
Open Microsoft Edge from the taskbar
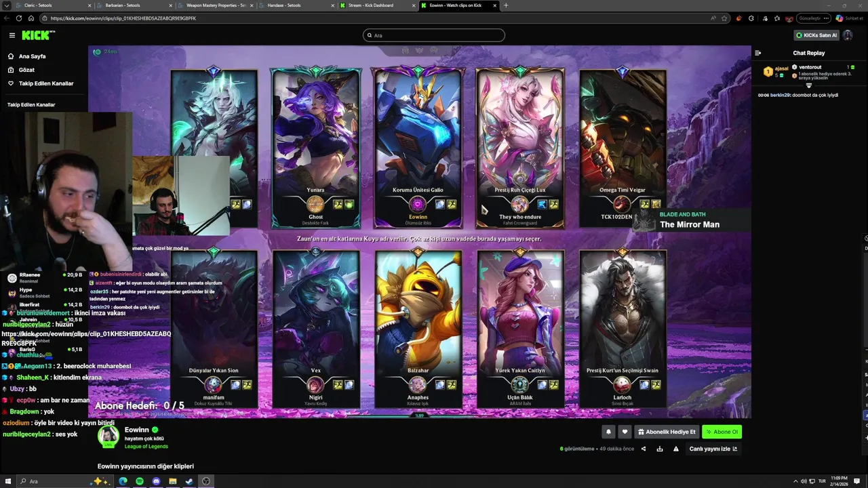(123, 481)
